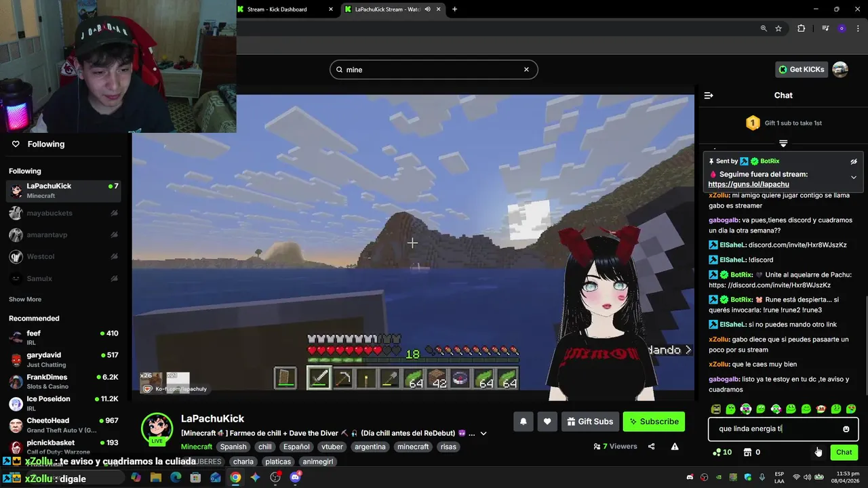Open the guns.lol/lapachu link
Viewport: 868px width, 488px height.
(x=749, y=184)
